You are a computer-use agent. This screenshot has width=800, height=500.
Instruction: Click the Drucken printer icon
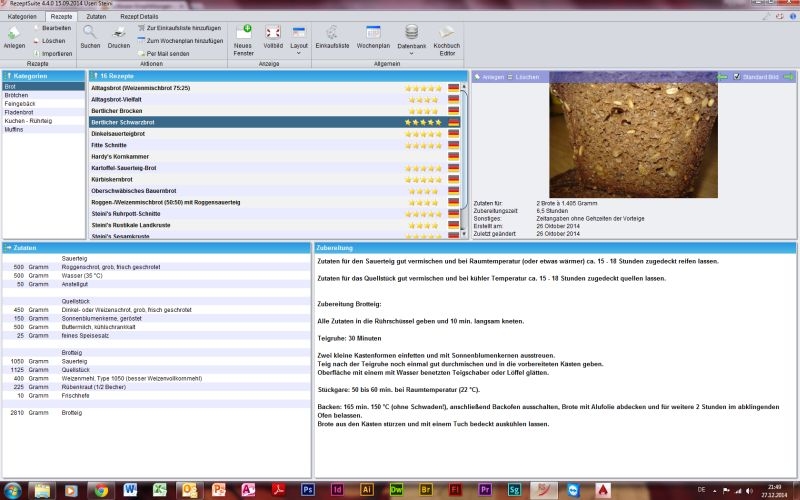coord(119,33)
